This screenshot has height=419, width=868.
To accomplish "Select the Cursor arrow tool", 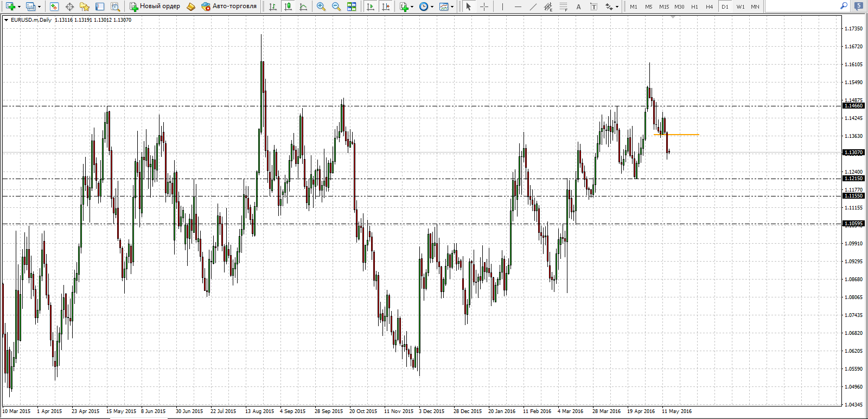I will (x=469, y=7).
